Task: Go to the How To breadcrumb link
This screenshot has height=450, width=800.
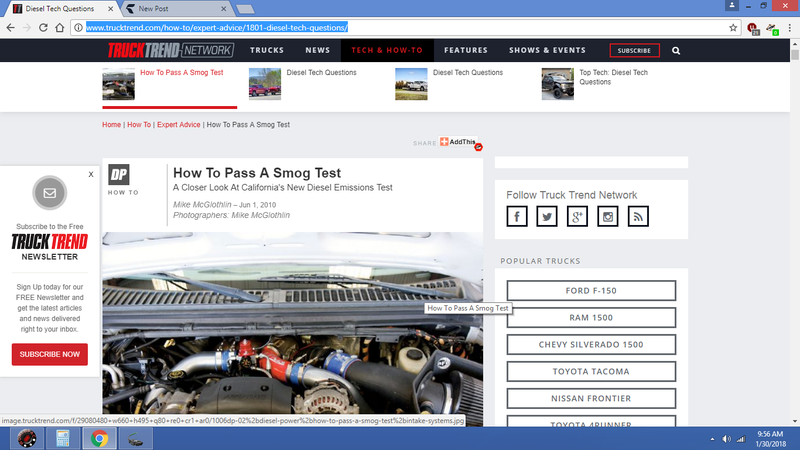Action: click(139, 124)
